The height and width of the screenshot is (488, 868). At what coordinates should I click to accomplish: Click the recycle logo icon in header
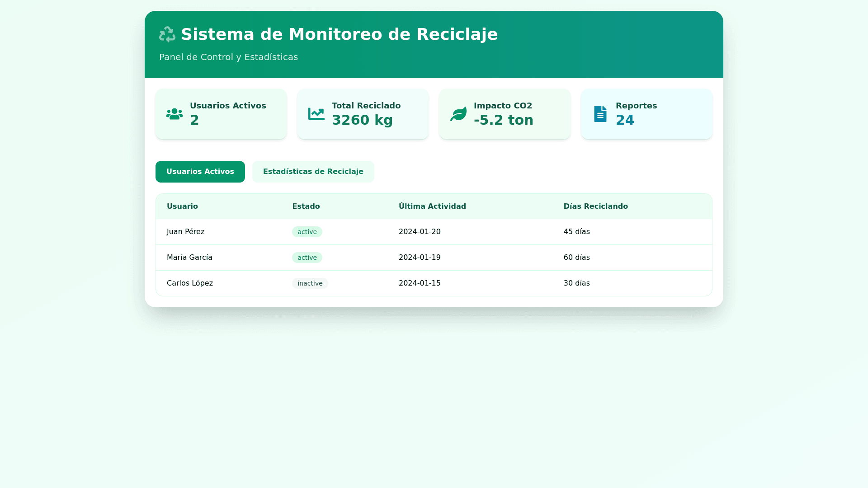click(x=167, y=34)
